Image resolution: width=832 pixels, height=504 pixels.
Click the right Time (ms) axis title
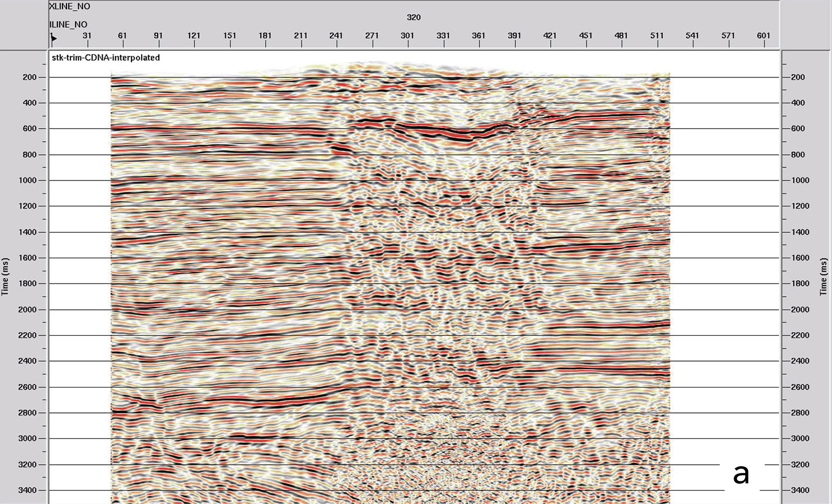coord(823,277)
